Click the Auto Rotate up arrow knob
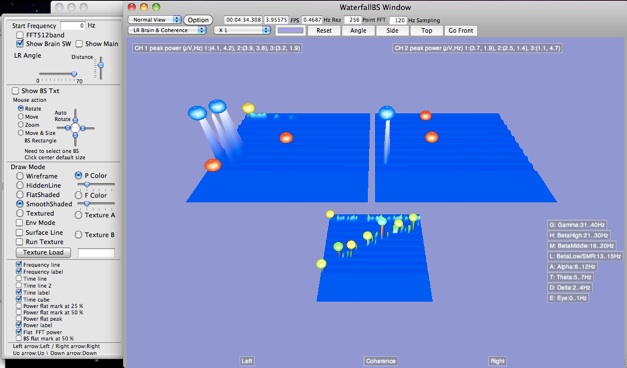Image resolution: width=627 pixels, height=368 pixels. tap(75, 120)
